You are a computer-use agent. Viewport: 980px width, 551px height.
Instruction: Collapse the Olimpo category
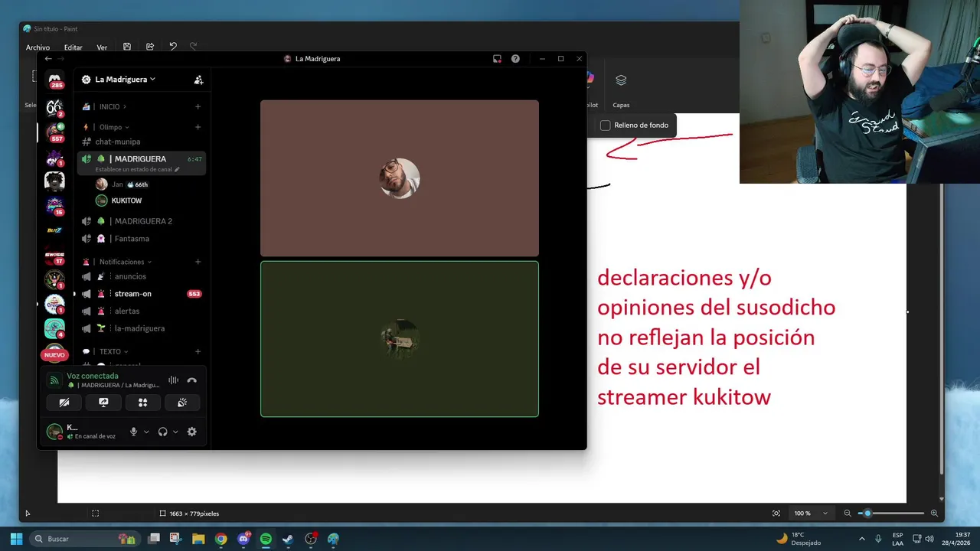pos(114,127)
